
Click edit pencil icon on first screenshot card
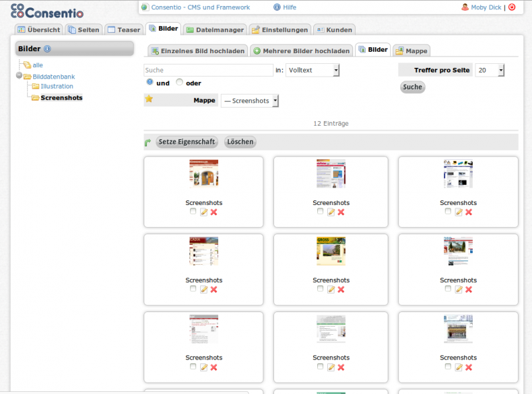204,212
